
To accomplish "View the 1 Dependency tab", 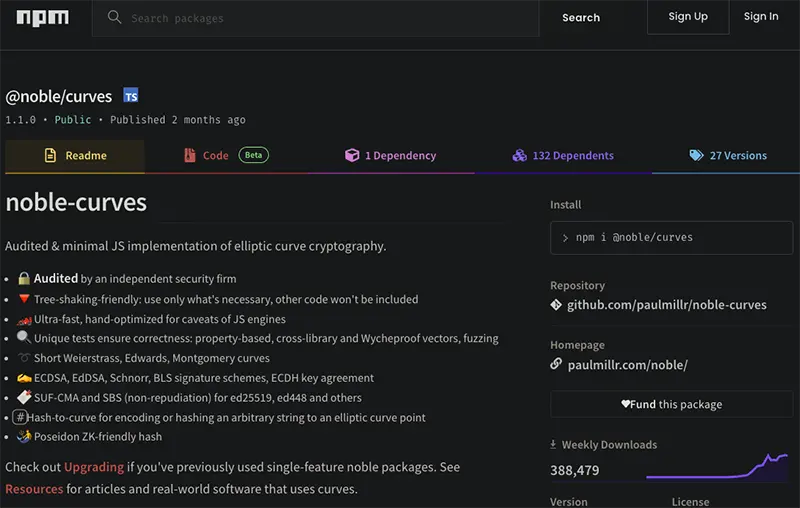I will coord(391,156).
